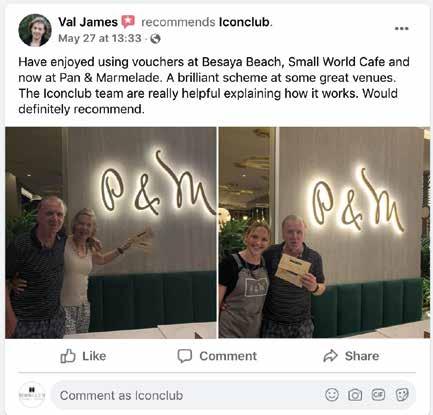The image size is (433, 415).
Task: Open right photo holding the voucher
Action: click(x=324, y=233)
